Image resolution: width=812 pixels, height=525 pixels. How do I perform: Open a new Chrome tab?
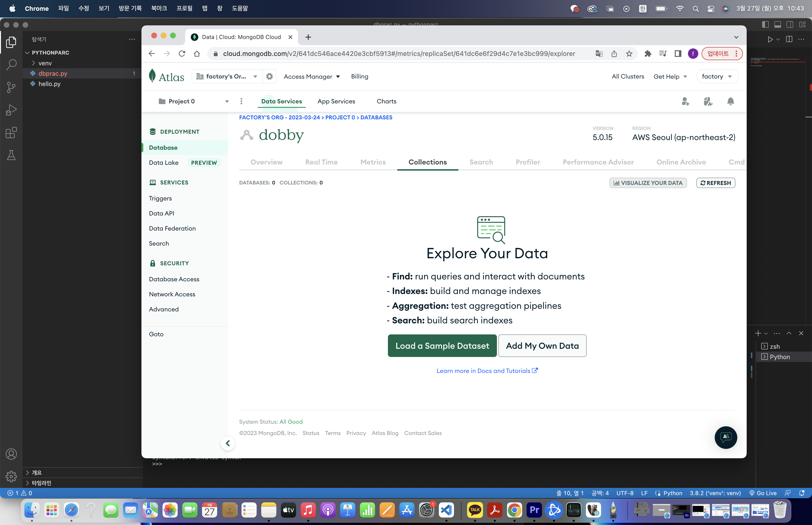click(x=308, y=37)
